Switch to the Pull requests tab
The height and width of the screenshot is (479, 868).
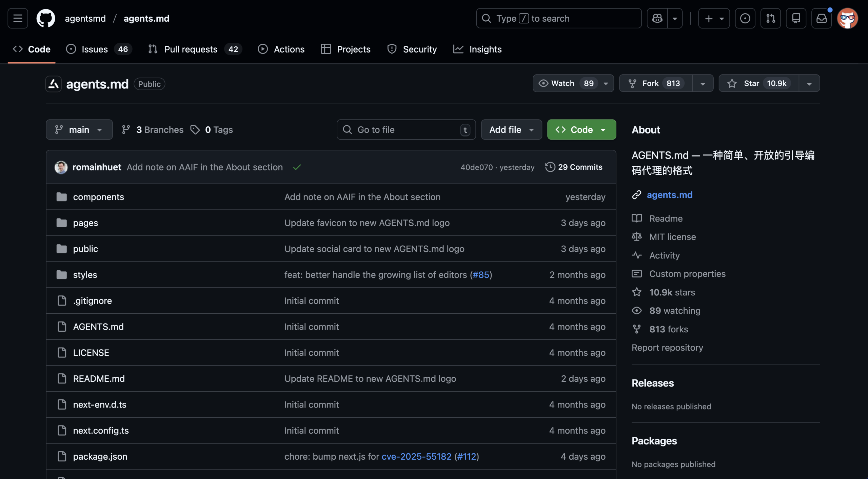191,49
